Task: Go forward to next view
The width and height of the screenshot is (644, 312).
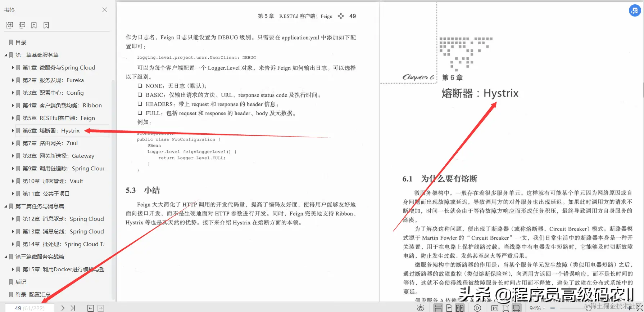Action: [101, 308]
